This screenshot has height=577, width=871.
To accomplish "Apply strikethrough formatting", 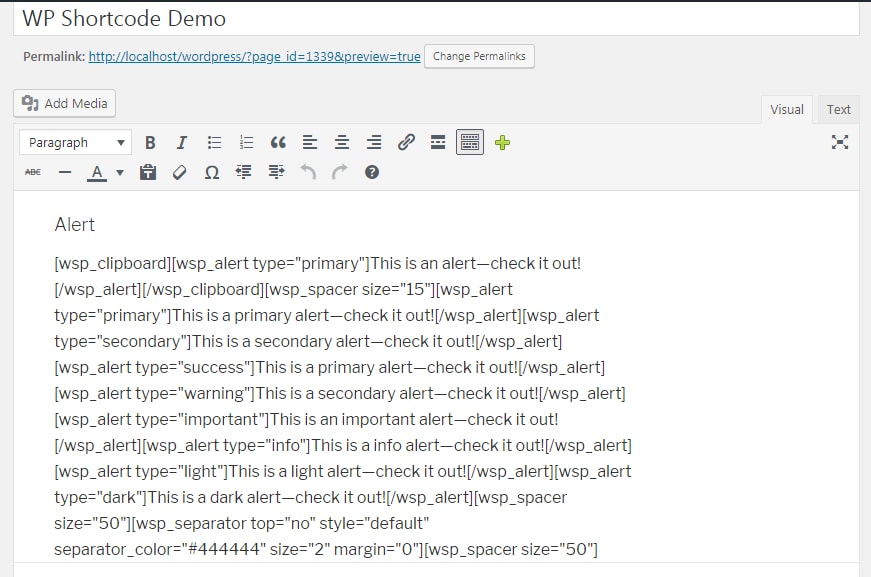I will click(33, 172).
